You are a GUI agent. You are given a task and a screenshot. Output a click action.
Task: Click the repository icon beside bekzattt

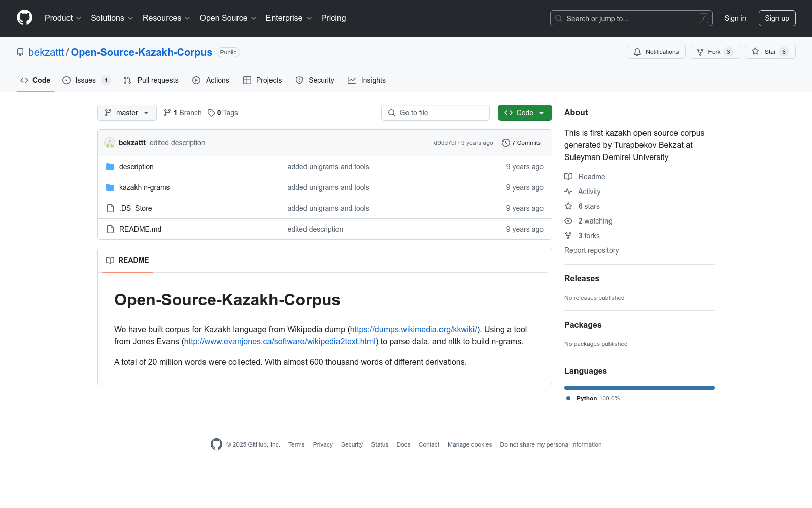20,52
